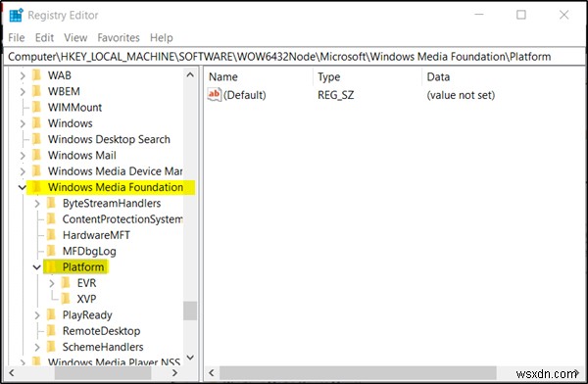Select the EVR folder icon
Viewport: 588px width, 384px height.
66,283
